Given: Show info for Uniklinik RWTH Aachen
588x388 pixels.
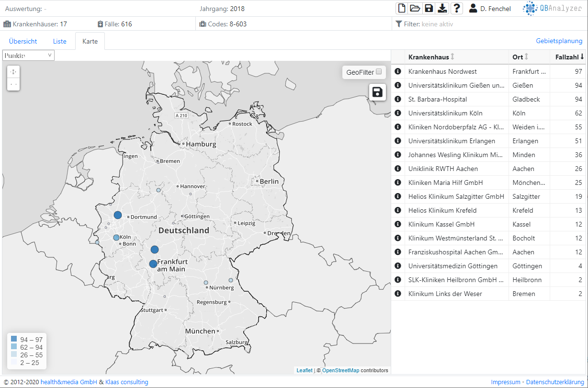Looking at the screenshot, I should pyautogui.click(x=397, y=169).
